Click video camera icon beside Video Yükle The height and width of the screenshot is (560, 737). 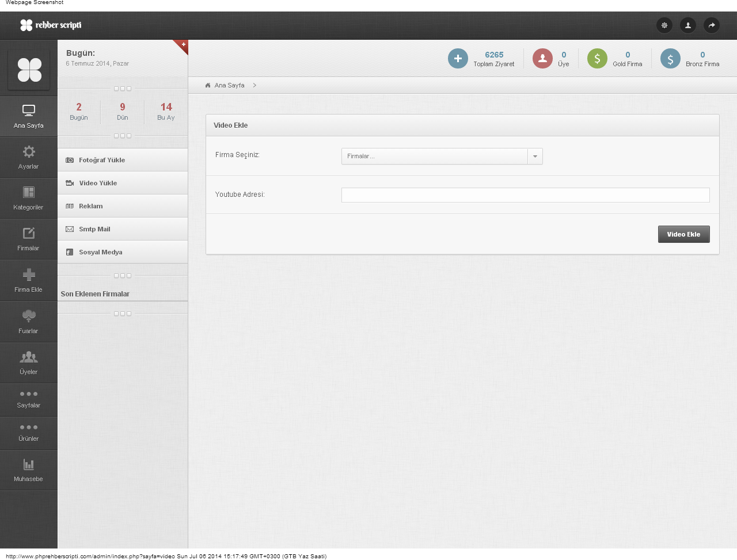(70, 183)
